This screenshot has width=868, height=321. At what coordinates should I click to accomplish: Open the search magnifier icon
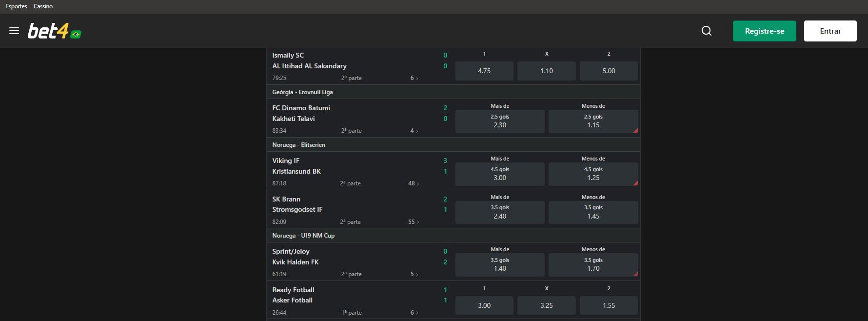coord(706,31)
